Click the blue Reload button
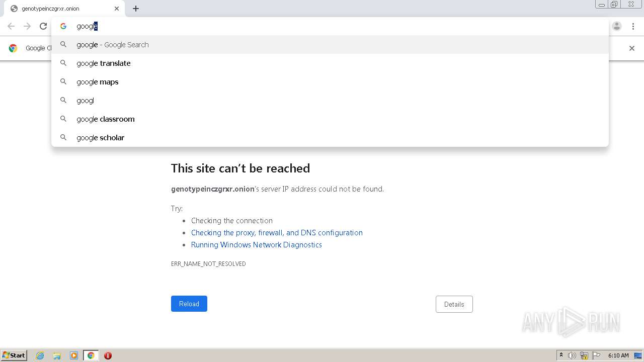 189,304
